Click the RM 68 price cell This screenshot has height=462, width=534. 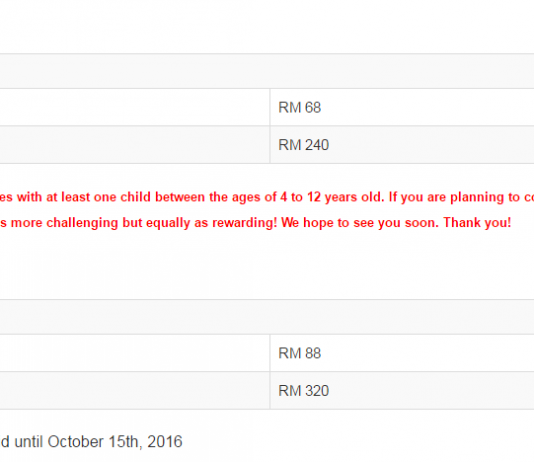[402, 107]
